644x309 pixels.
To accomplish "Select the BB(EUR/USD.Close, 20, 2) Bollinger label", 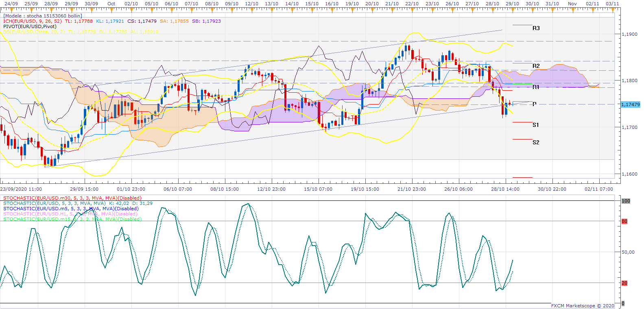I will point(34,32).
